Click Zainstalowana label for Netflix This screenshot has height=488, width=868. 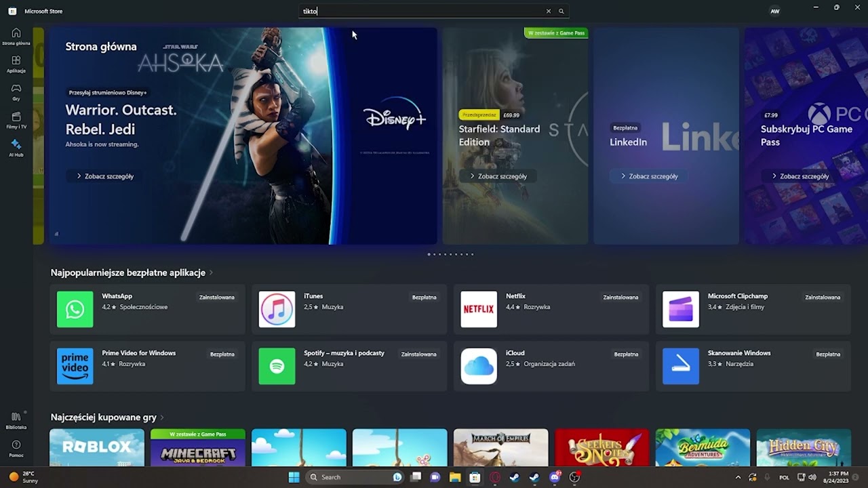point(620,297)
